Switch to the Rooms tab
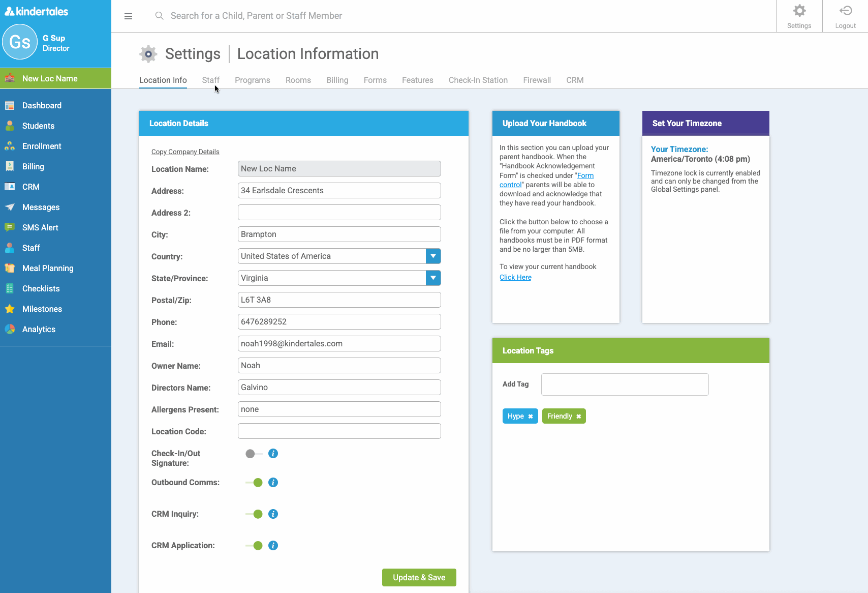 click(298, 80)
